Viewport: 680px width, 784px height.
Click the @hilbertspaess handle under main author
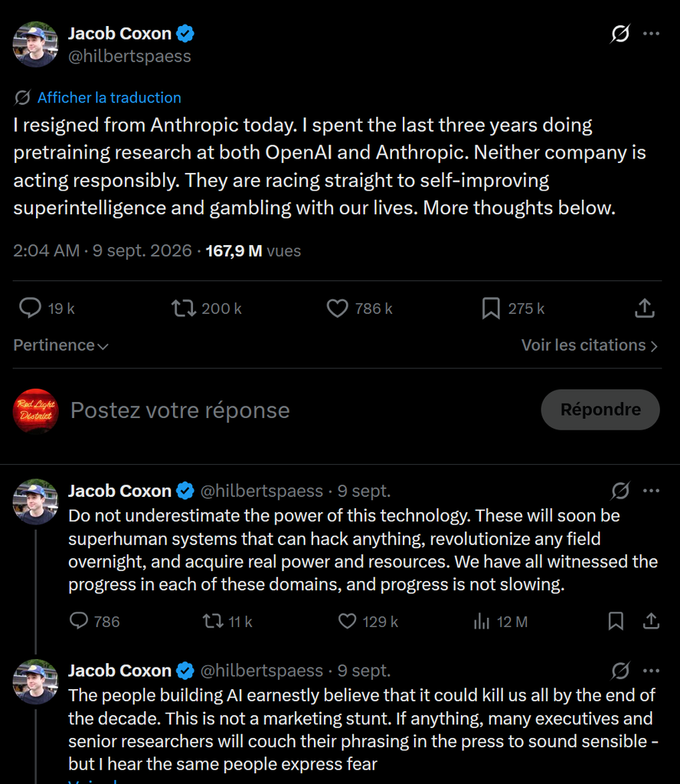129,56
